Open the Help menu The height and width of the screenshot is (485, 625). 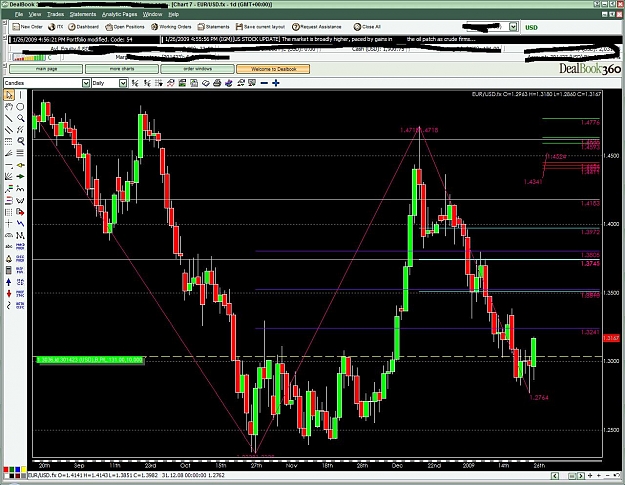173,14
